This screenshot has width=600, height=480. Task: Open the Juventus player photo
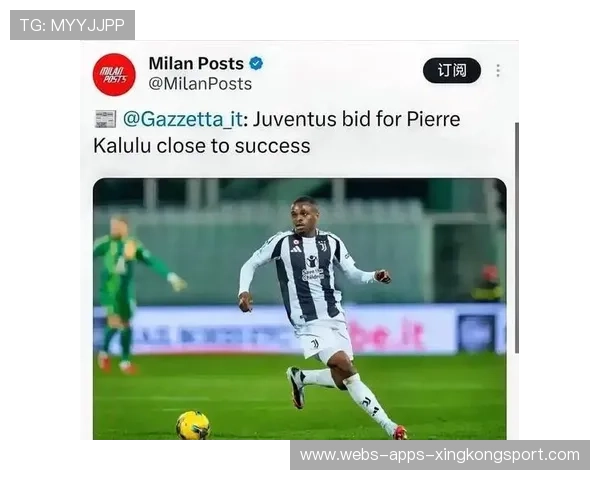point(300,309)
